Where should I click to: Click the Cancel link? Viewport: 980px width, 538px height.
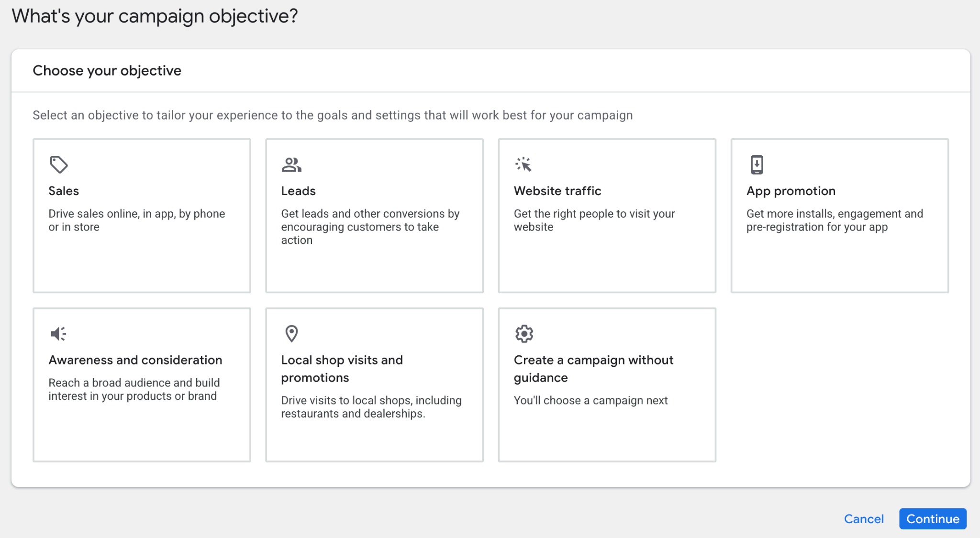click(864, 519)
